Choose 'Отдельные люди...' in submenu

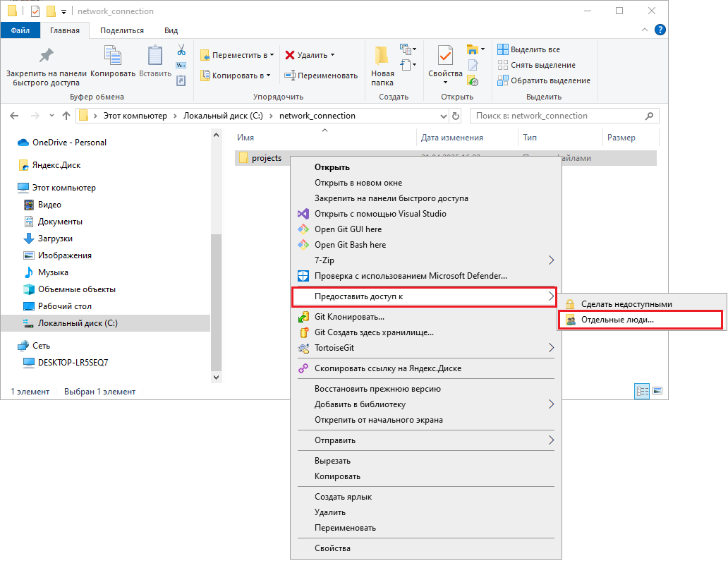(617, 320)
